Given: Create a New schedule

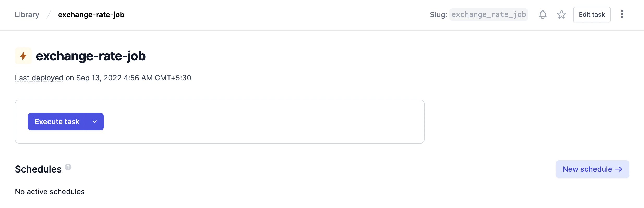Looking at the screenshot, I should point(592,169).
